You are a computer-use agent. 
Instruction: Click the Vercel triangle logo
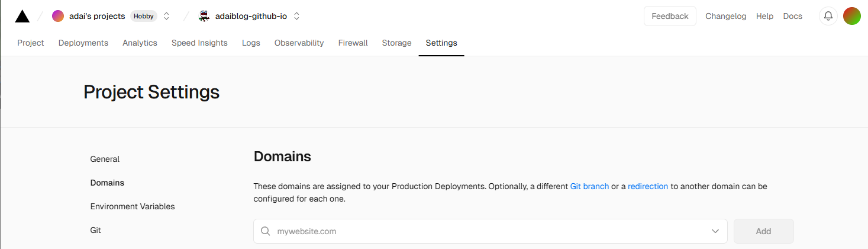coord(22,16)
